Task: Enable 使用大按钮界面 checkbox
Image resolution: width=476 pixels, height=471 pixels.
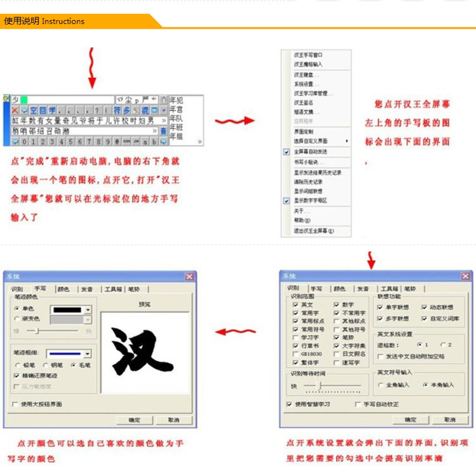Action: (15, 404)
